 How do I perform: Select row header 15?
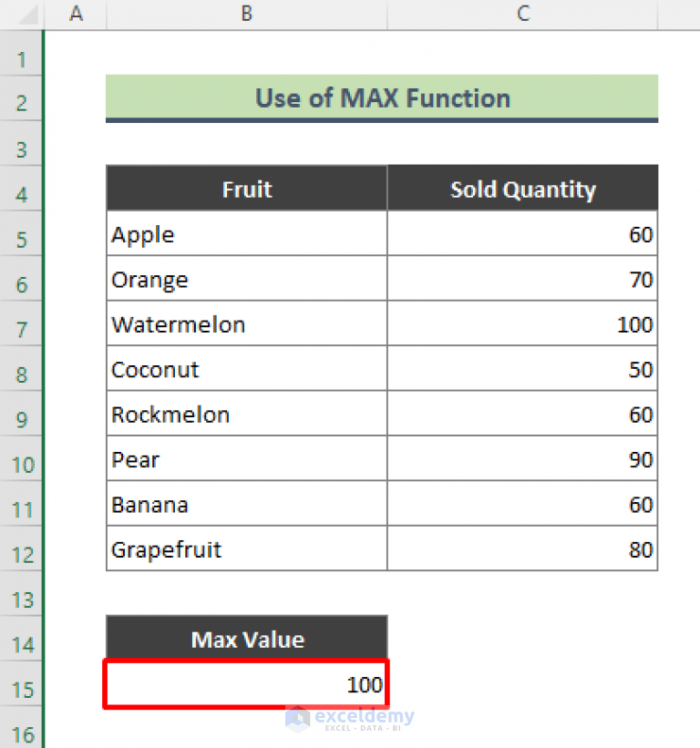(22, 690)
